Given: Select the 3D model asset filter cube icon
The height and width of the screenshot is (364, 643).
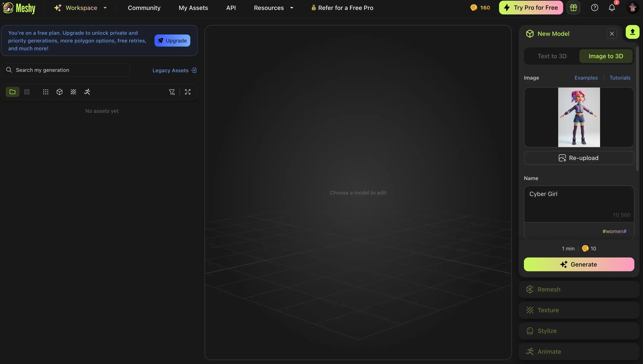Looking at the screenshot, I should click(x=59, y=92).
